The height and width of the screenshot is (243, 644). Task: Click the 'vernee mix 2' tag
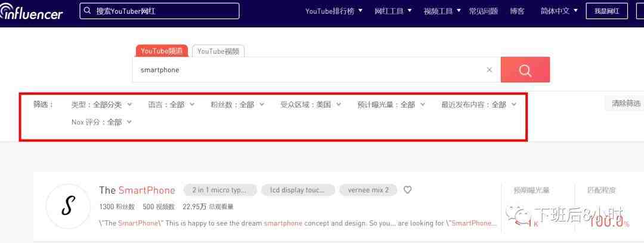[x=368, y=190]
